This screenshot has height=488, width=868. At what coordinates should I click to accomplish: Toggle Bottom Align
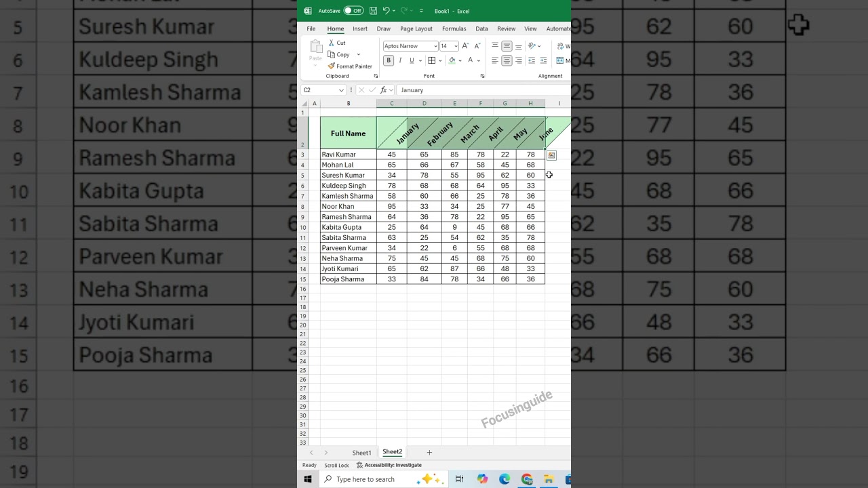518,46
